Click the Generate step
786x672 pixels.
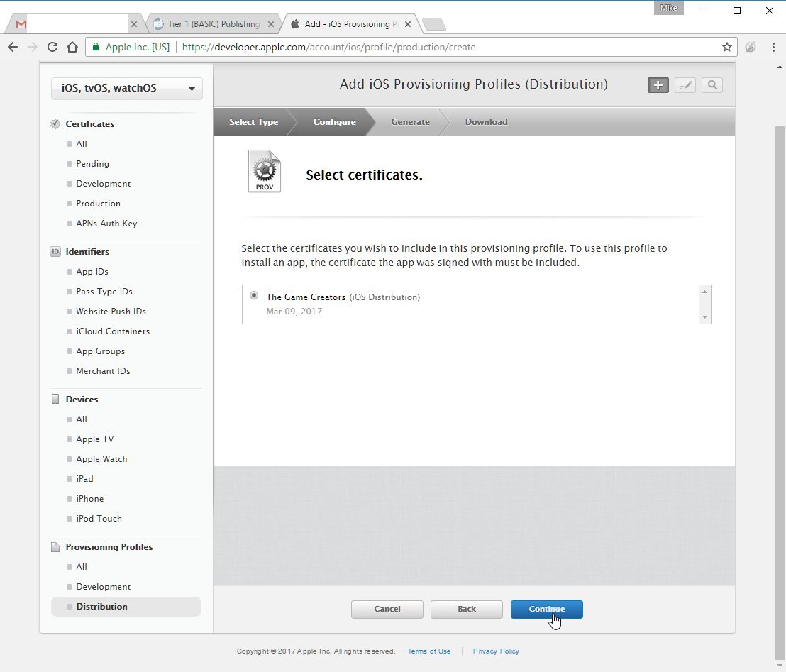411,122
